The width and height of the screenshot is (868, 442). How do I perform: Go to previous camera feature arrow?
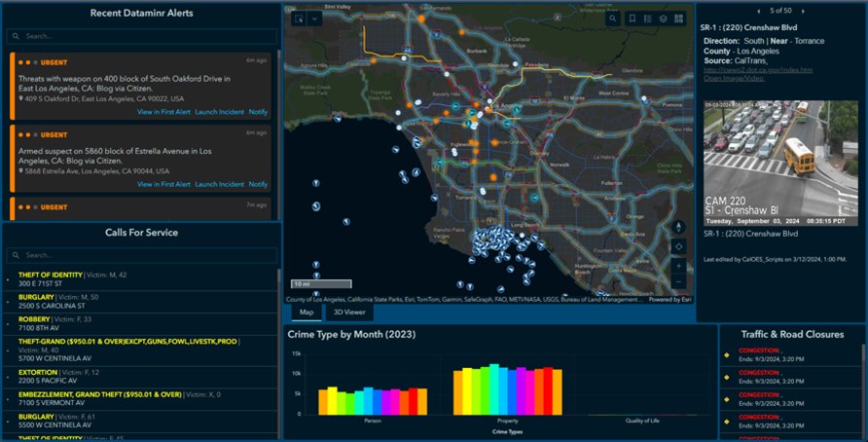pyautogui.click(x=758, y=11)
